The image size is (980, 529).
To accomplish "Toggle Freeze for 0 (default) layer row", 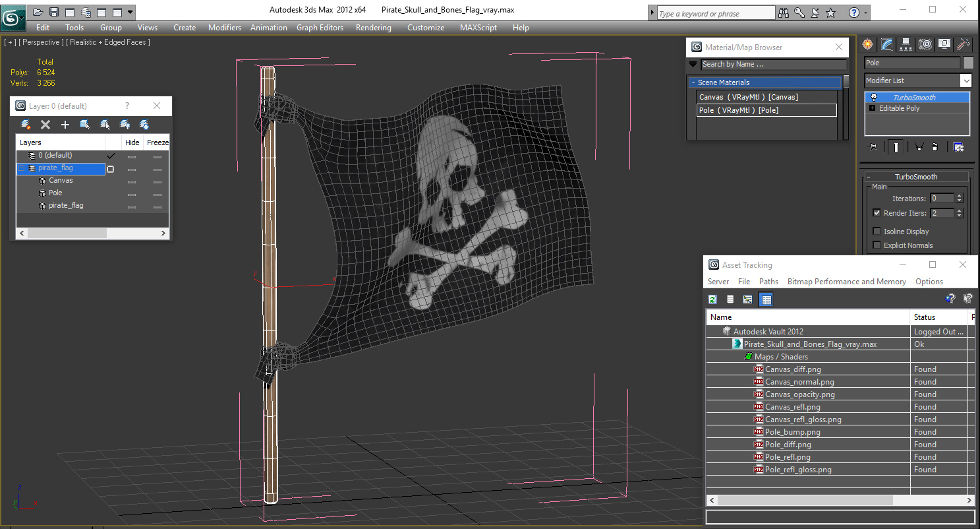I will pyautogui.click(x=157, y=156).
